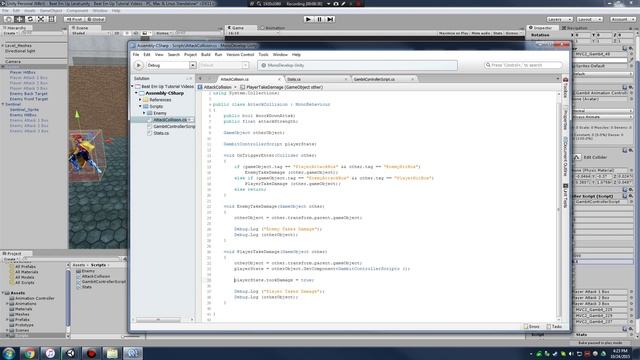Click the Unity Play button
This screenshot has height=360, width=640.
309,19
